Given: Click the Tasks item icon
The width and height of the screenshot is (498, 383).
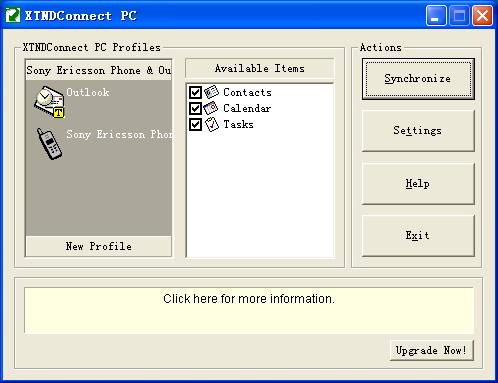Looking at the screenshot, I should pos(212,124).
